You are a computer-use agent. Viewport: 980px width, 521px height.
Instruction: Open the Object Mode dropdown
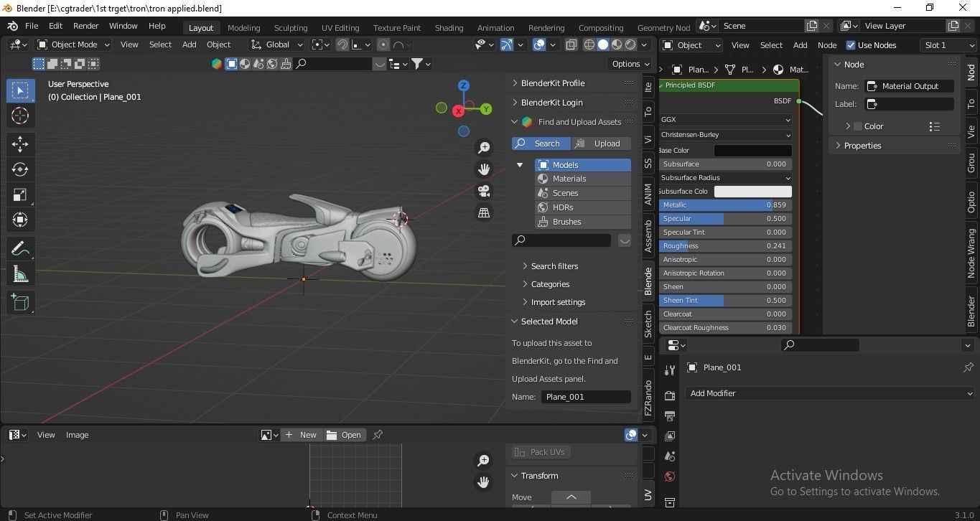pos(73,44)
